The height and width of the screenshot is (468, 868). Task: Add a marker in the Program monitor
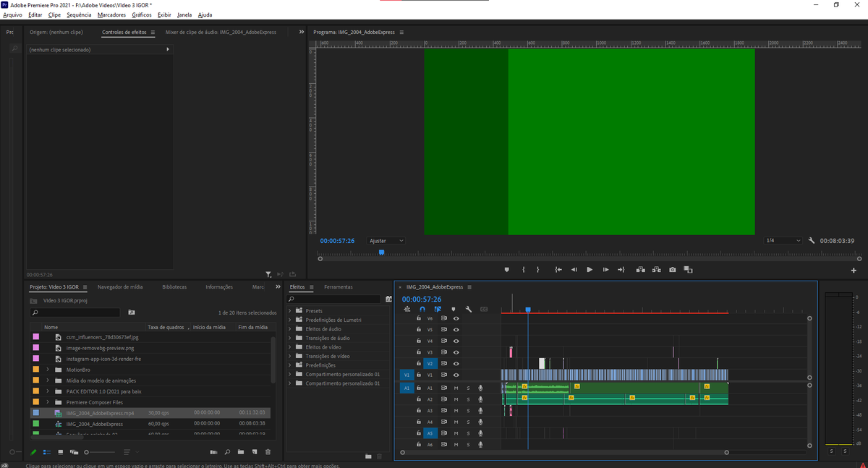click(507, 269)
